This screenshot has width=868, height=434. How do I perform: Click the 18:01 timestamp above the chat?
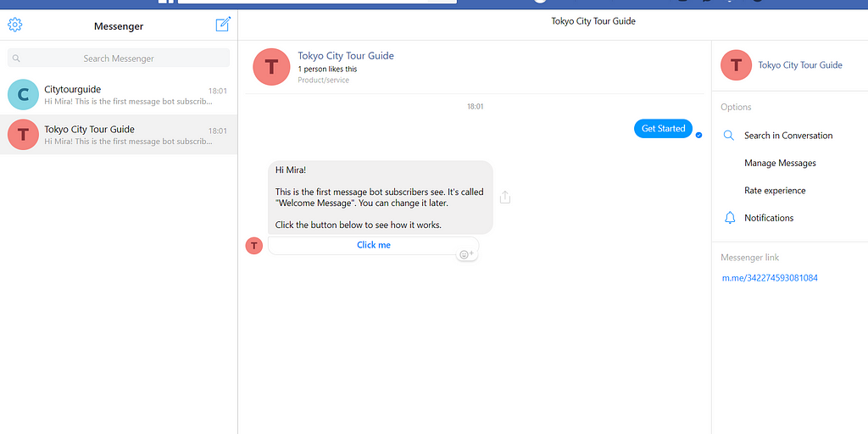pyautogui.click(x=475, y=106)
